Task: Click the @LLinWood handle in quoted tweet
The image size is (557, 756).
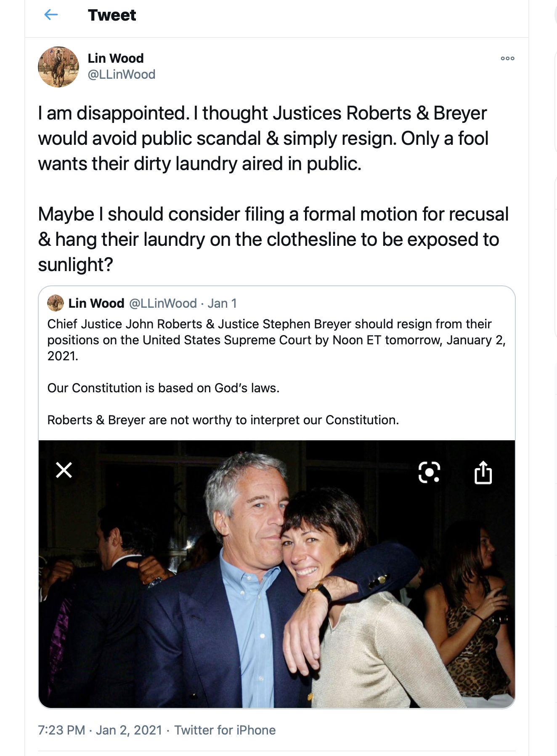Action: pyautogui.click(x=163, y=303)
